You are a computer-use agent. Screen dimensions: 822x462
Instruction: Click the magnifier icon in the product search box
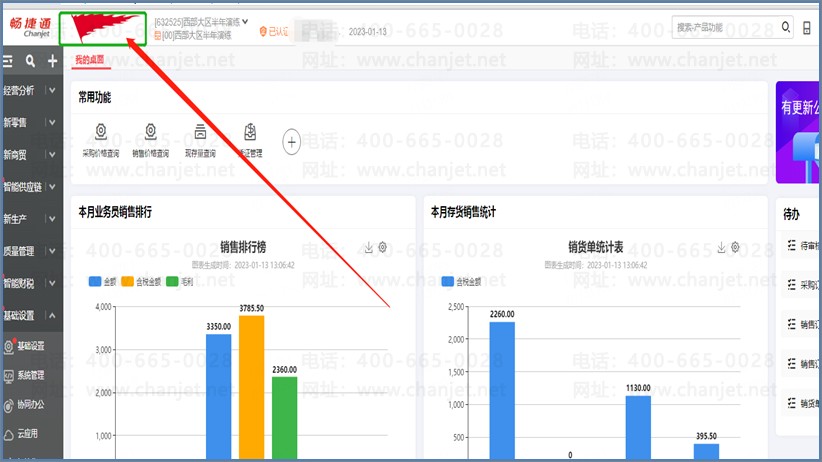[x=785, y=27]
